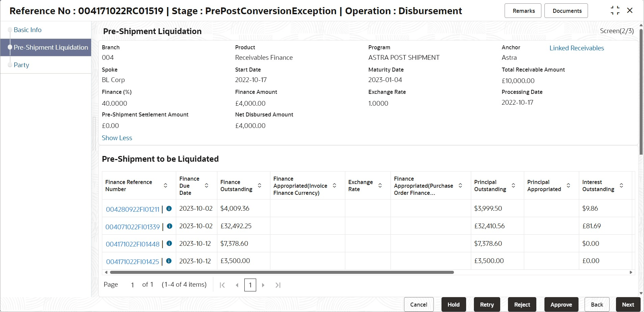The image size is (644, 312).
Task: Click the Approve button
Action: (x=561, y=304)
